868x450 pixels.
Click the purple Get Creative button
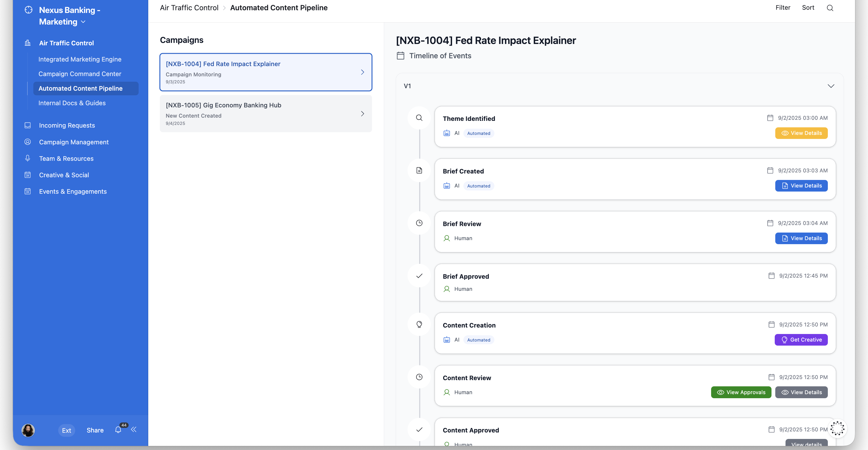(x=801, y=340)
